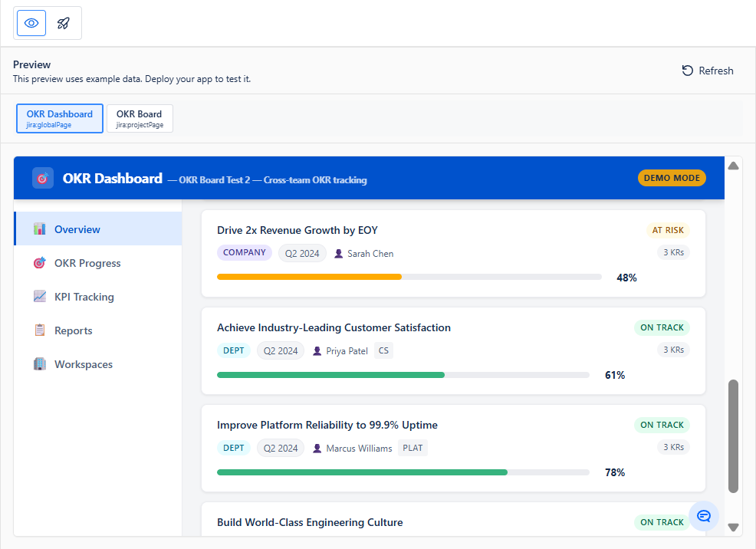Screen dimensions: 756x549
Task: Open the rocket deploy icon
Action: click(x=63, y=23)
